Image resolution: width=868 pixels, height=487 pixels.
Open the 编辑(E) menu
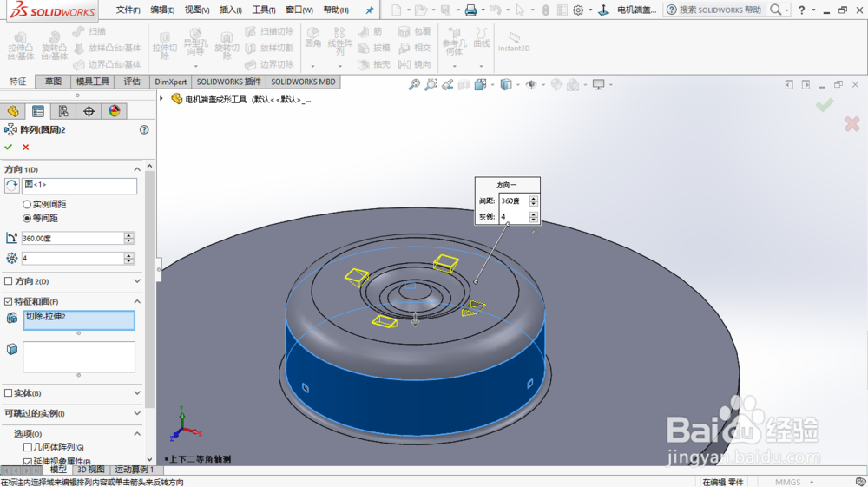162,10
